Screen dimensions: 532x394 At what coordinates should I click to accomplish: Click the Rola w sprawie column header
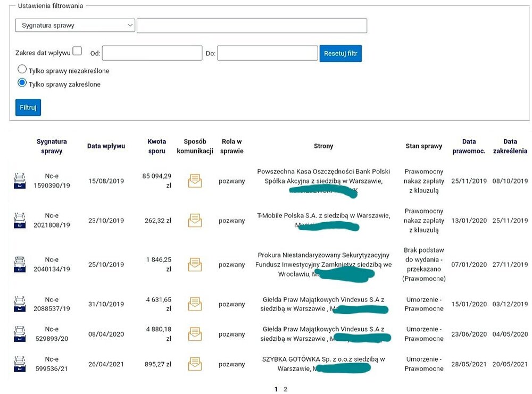pos(232,146)
